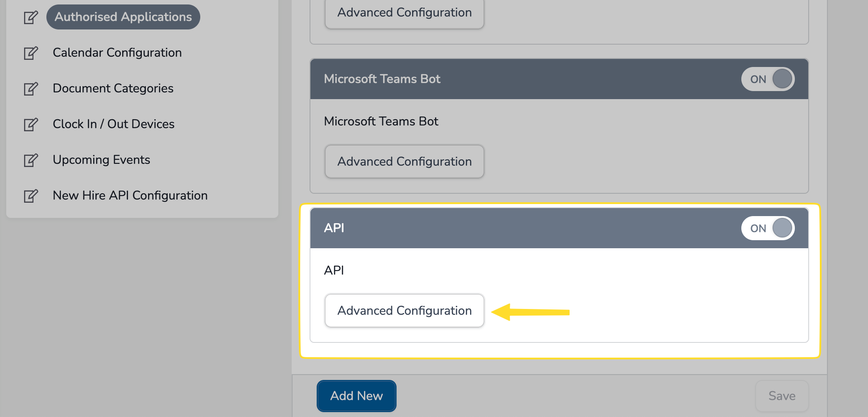Click the edit icon beside Document Categories
This screenshot has width=868, height=417.
[x=31, y=89]
